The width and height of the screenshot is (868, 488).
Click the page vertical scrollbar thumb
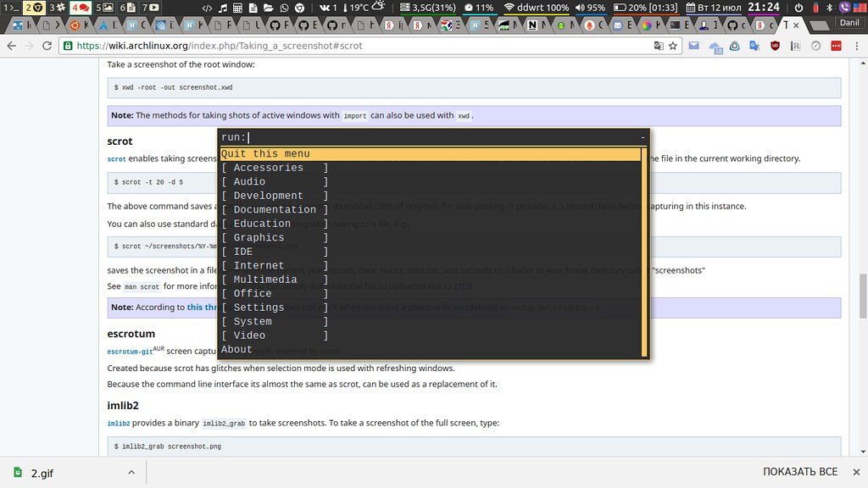pos(862,296)
